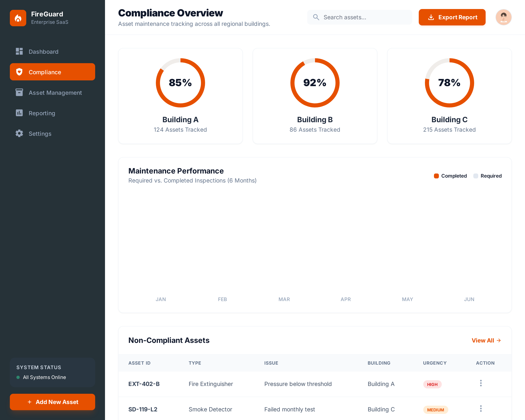Open the Asset Management section

55,93
